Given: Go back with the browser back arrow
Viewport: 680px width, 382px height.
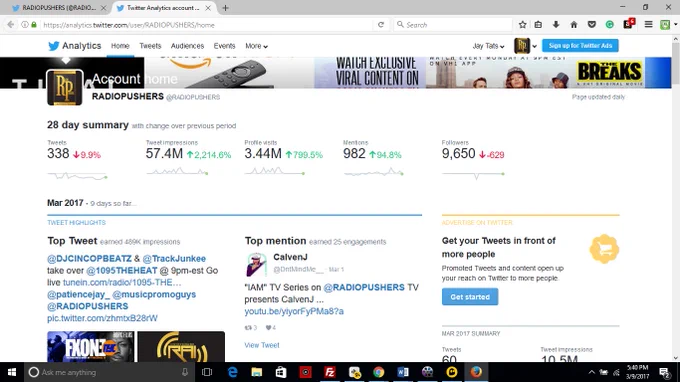Looking at the screenshot, I should pyautogui.click(x=10, y=25).
